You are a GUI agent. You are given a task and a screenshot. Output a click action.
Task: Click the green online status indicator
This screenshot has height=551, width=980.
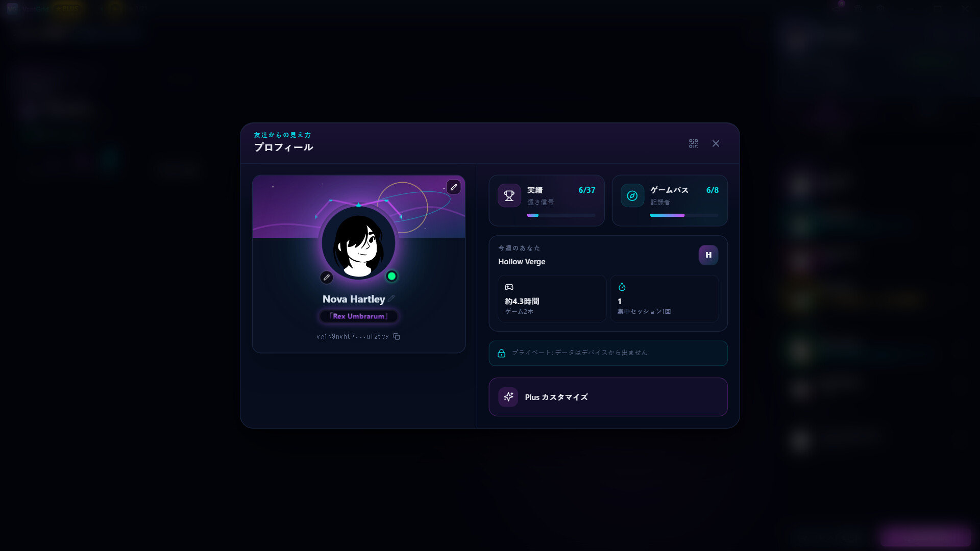[391, 276]
